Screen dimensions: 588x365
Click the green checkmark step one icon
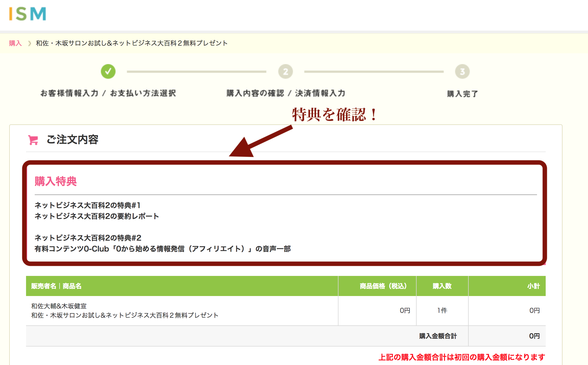(x=108, y=71)
